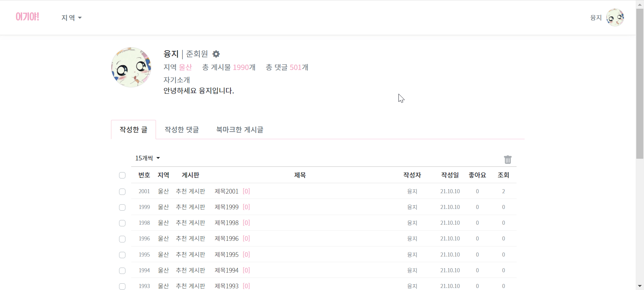644x290 pixels.
Task: Open post titled 제목2001
Action: tap(226, 191)
